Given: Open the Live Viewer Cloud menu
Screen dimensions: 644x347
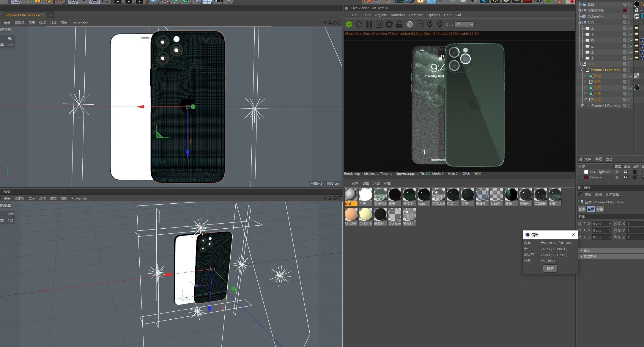Looking at the screenshot, I should pyautogui.click(x=366, y=15).
